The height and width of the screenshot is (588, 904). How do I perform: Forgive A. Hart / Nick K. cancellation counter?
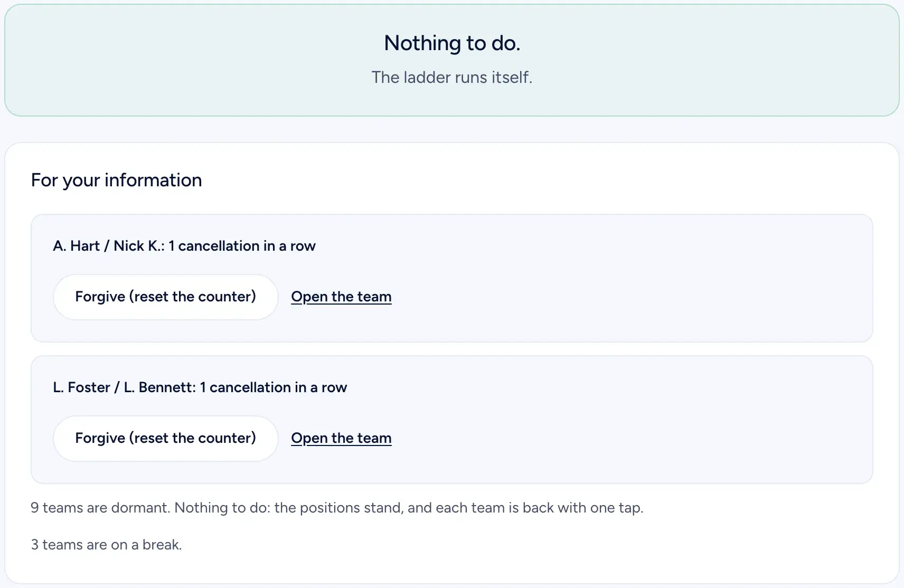tap(165, 297)
